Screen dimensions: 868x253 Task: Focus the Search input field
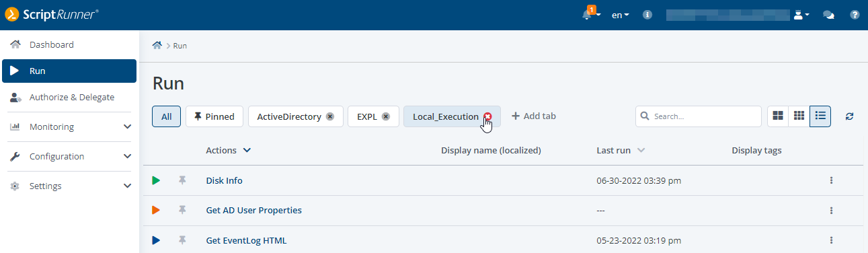(x=699, y=116)
